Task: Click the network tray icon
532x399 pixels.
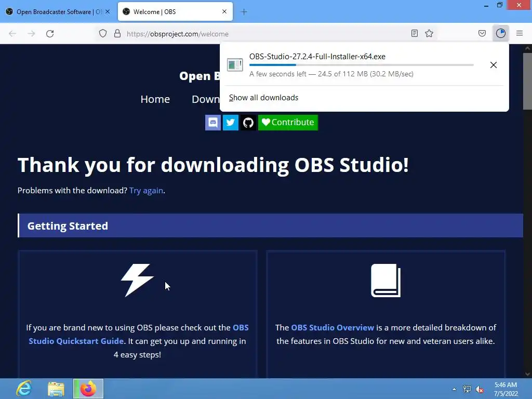Action: pyautogui.click(x=467, y=389)
